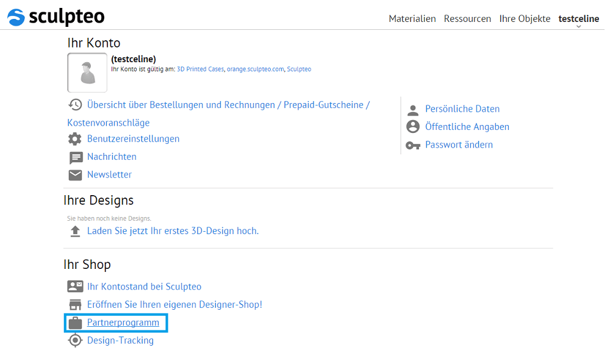610x364 pixels.
Task: Click the storefront icon beside Designer-Shop
Action: tap(75, 304)
